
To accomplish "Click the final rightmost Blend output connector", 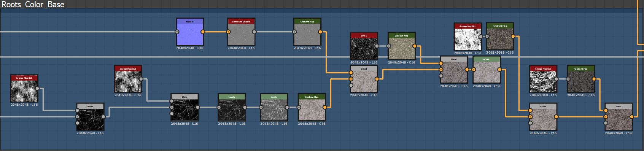I will tap(632, 117).
